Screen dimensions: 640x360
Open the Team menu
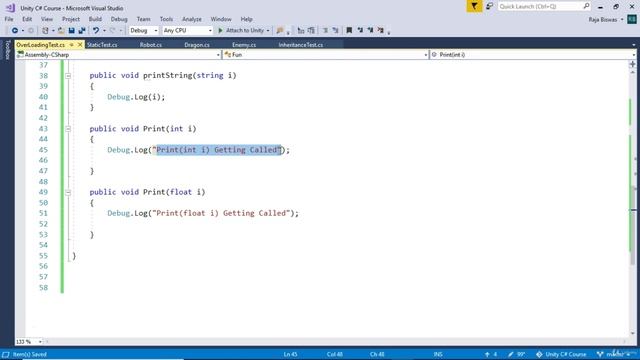(143, 19)
